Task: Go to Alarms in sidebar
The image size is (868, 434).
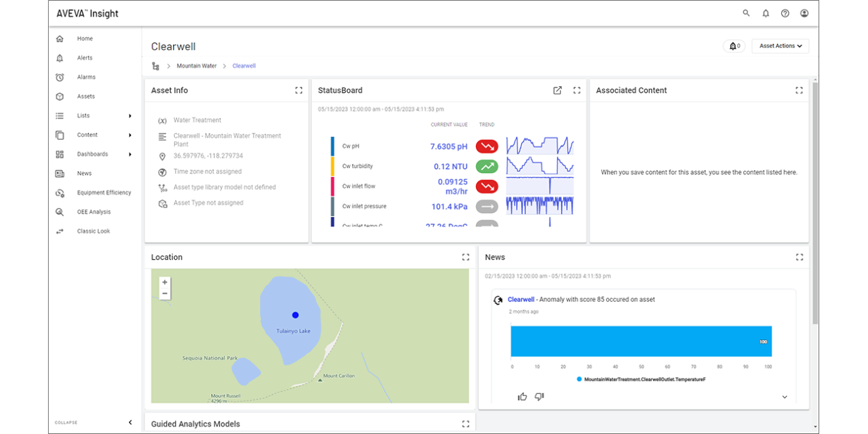Action: pyautogui.click(x=86, y=77)
